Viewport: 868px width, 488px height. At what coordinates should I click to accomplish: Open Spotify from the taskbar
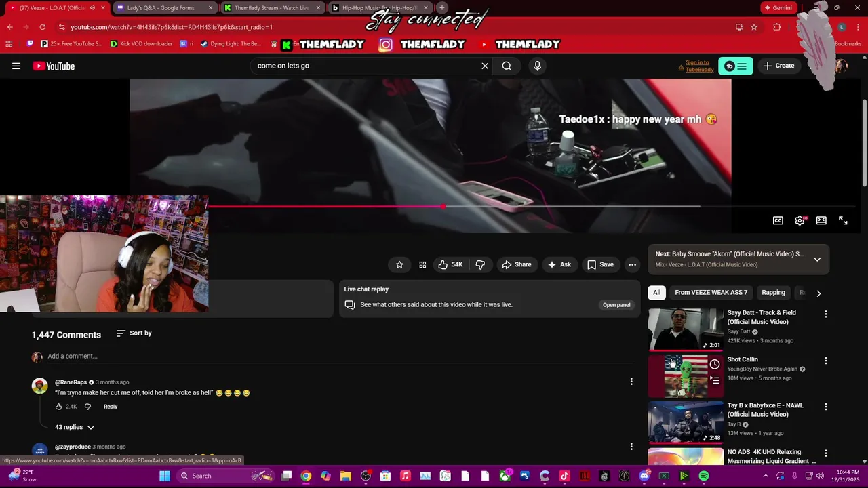pyautogui.click(x=704, y=476)
